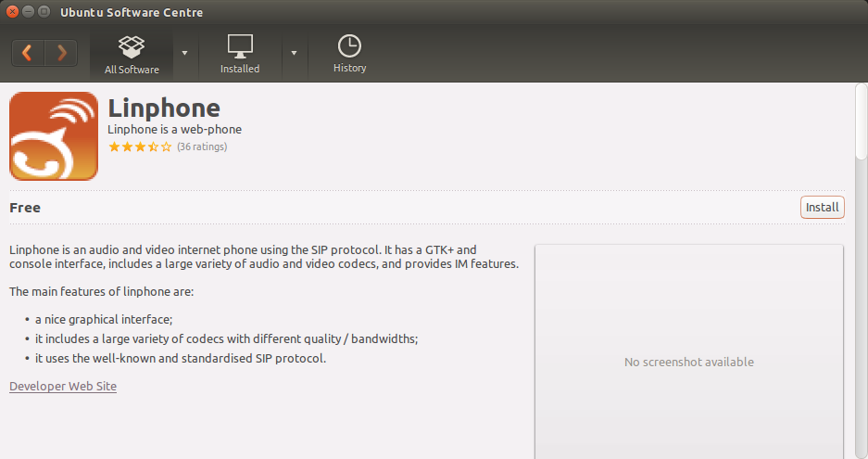This screenshot has width=868, height=459.
Task: Click the Linphone application icon
Action: pyautogui.click(x=54, y=135)
